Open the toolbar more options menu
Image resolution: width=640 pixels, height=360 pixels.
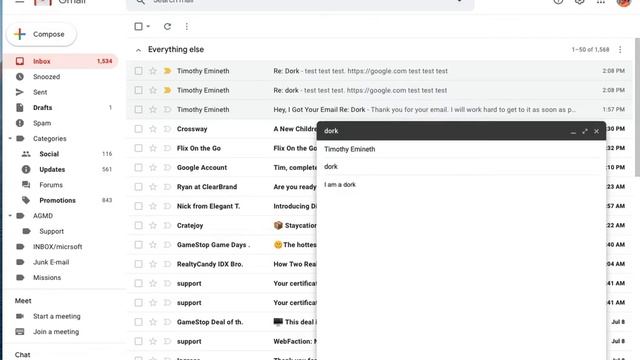click(187, 27)
